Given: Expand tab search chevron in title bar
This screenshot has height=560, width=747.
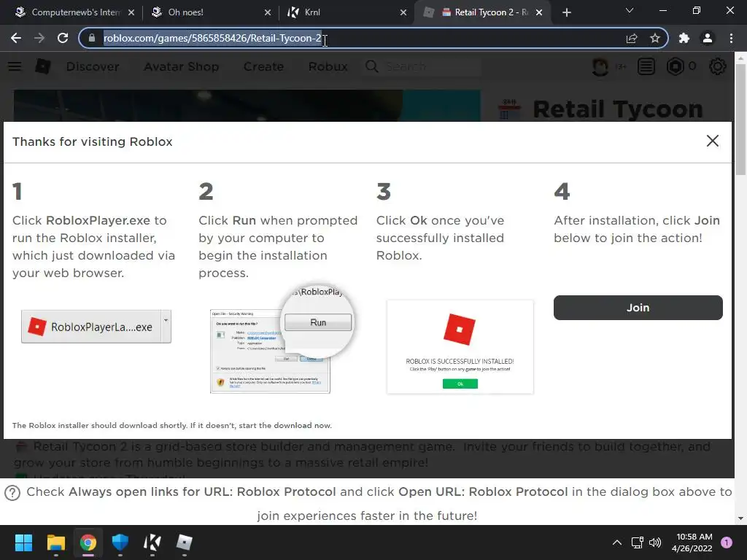Looking at the screenshot, I should point(630,10).
